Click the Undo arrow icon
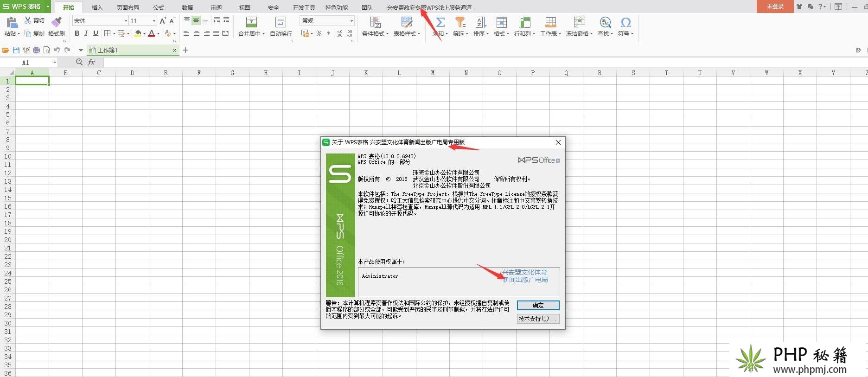 pos(57,50)
